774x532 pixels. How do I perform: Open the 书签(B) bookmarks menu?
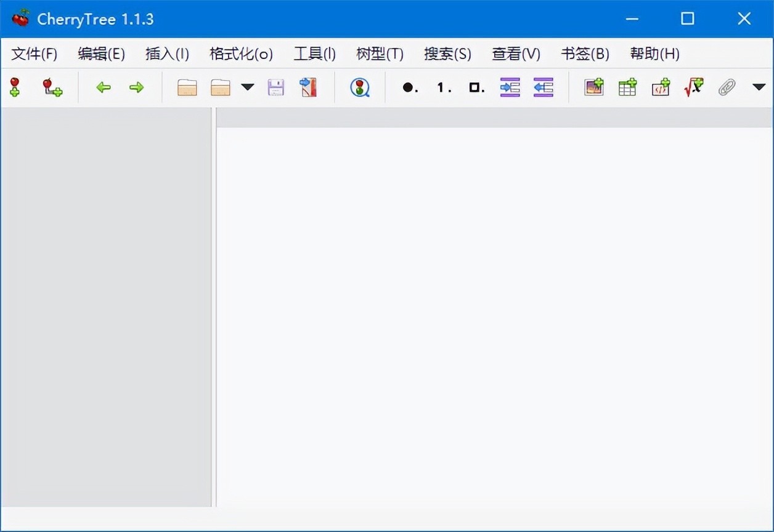[x=585, y=54]
